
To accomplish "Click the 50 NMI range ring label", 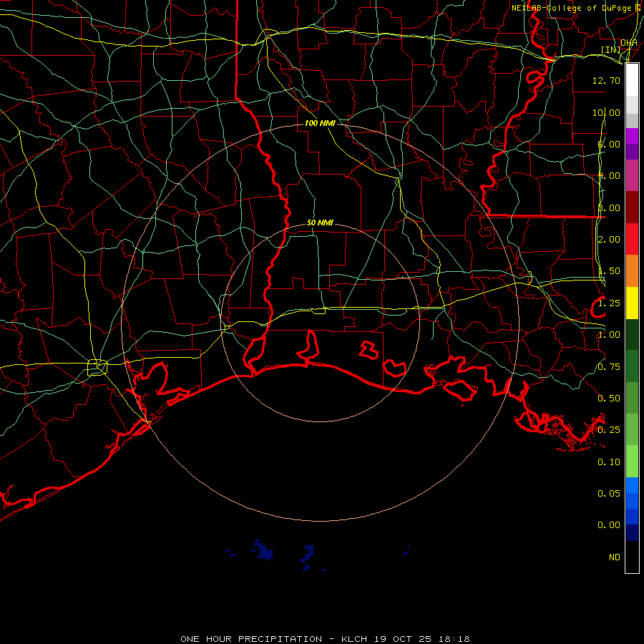I will (x=320, y=223).
